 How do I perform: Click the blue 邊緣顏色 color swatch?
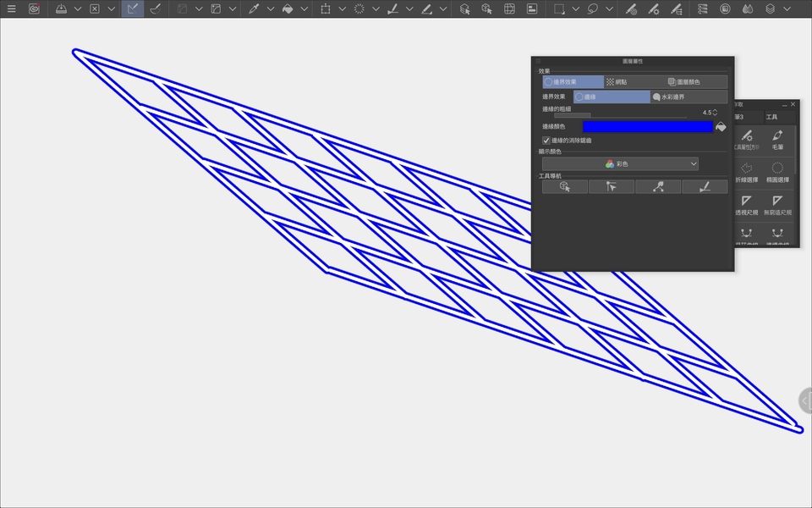(648, 126)
